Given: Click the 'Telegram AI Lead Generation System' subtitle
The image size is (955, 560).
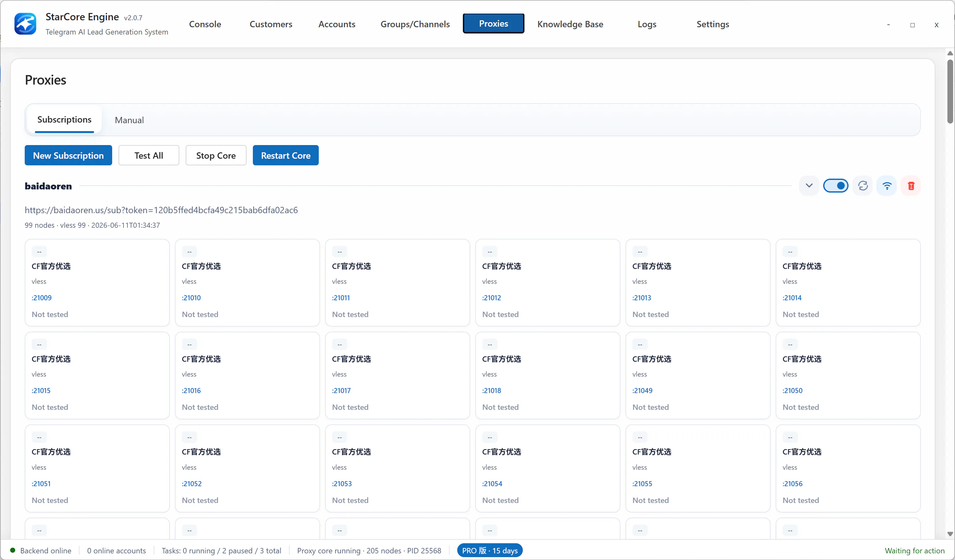Looking at the screenshot, I should coord(107,32).
